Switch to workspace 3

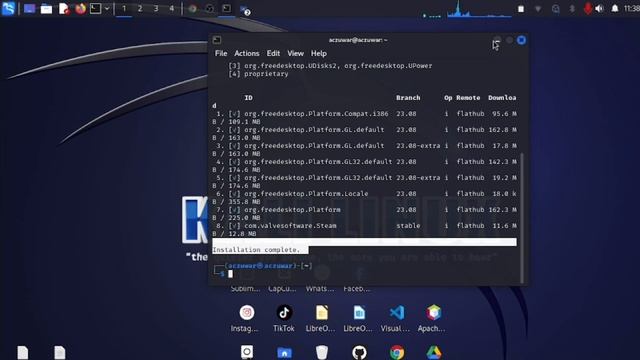[x=156, y=8]
